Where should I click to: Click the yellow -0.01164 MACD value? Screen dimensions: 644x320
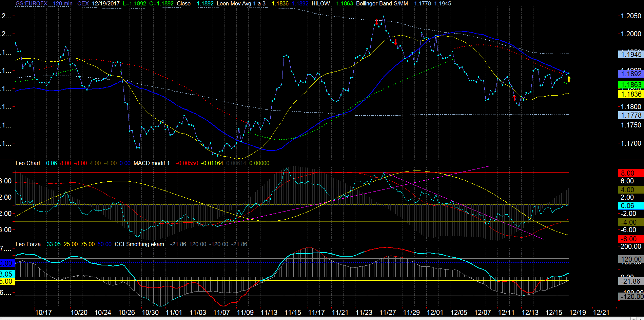coord(212,163)
